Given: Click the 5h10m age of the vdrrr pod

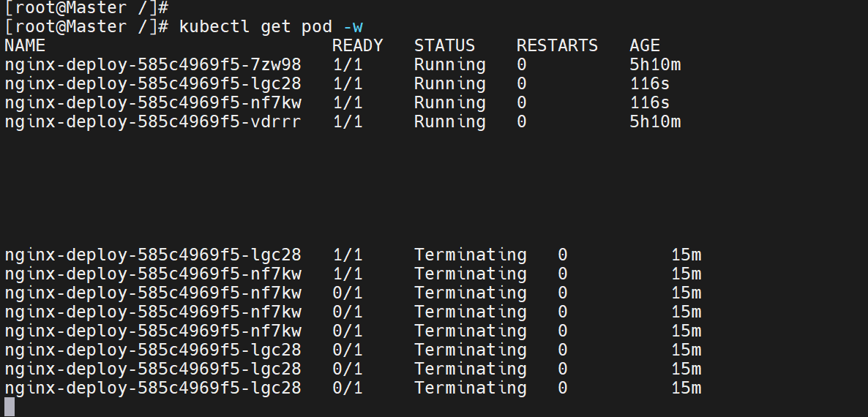Looking at the screenshot, I should [655, 121].
